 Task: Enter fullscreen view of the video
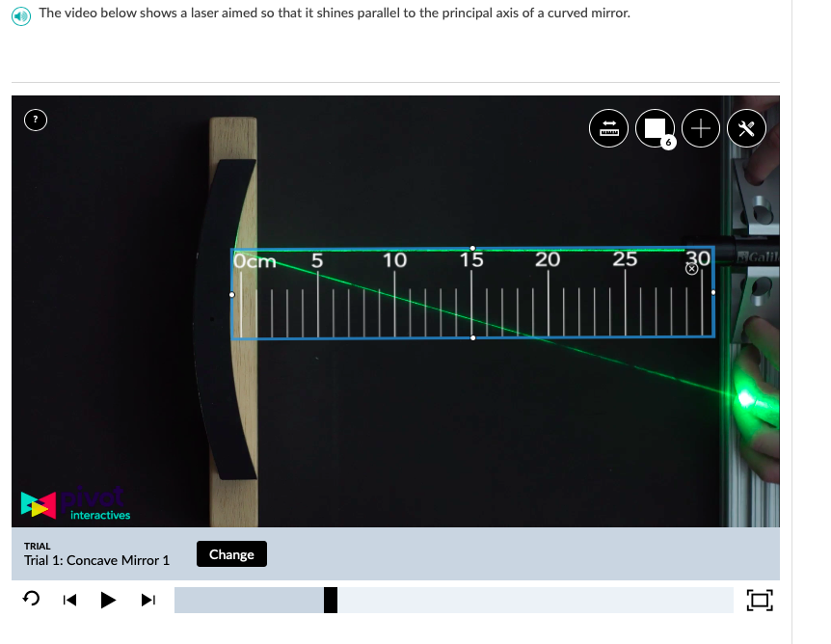(x=762, y=599)
